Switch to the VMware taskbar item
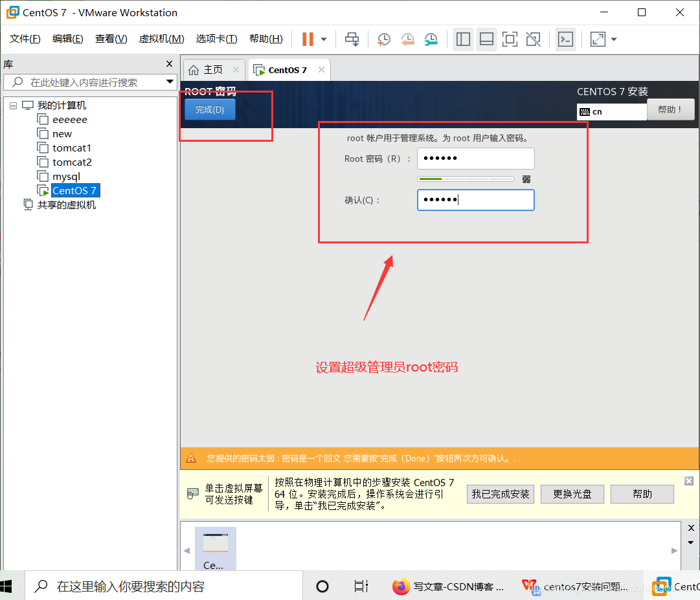700x600 pixels. (675, 586)
